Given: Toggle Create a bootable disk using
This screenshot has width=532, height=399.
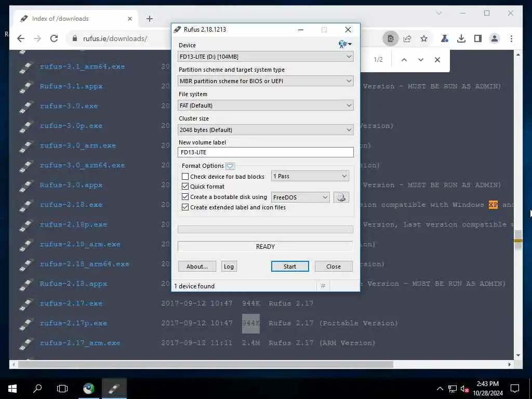Looking at the screenshot, I should click(x=185, y=197).
